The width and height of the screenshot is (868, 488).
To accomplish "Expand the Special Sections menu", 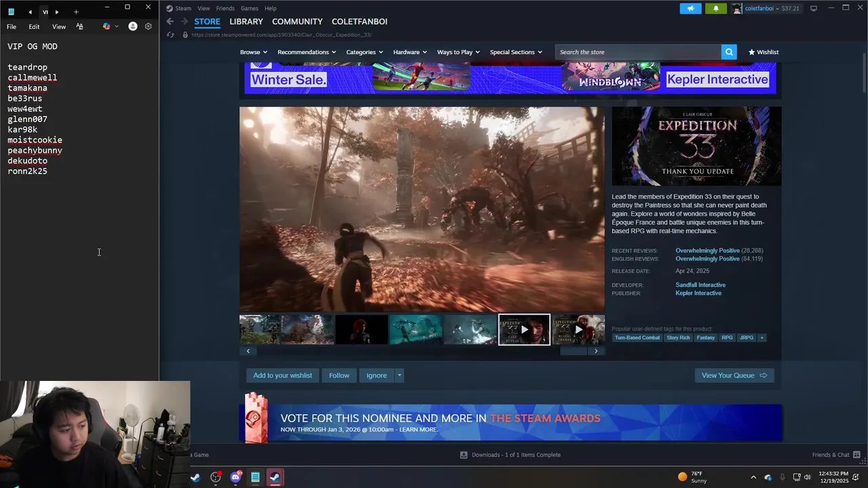I will tap(516, 52).
